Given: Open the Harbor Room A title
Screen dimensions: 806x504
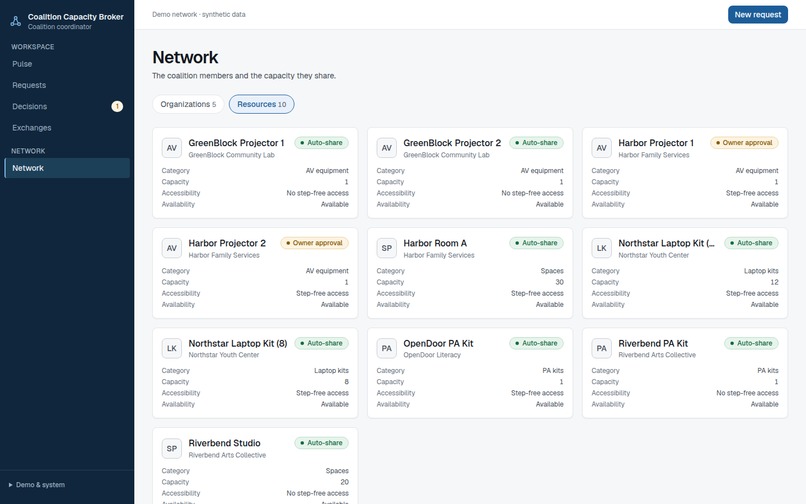Looking at the screenshot, I should (x=435, y=243).
